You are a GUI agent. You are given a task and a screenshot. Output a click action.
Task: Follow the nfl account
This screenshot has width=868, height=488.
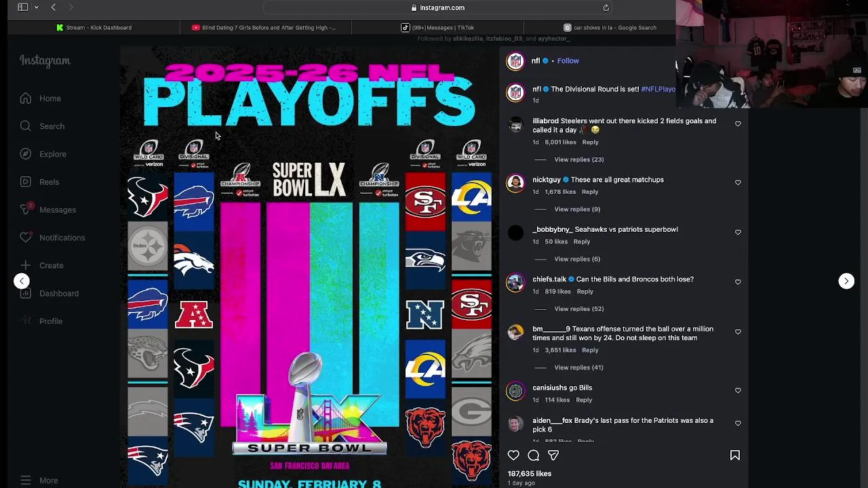point(568,60)
